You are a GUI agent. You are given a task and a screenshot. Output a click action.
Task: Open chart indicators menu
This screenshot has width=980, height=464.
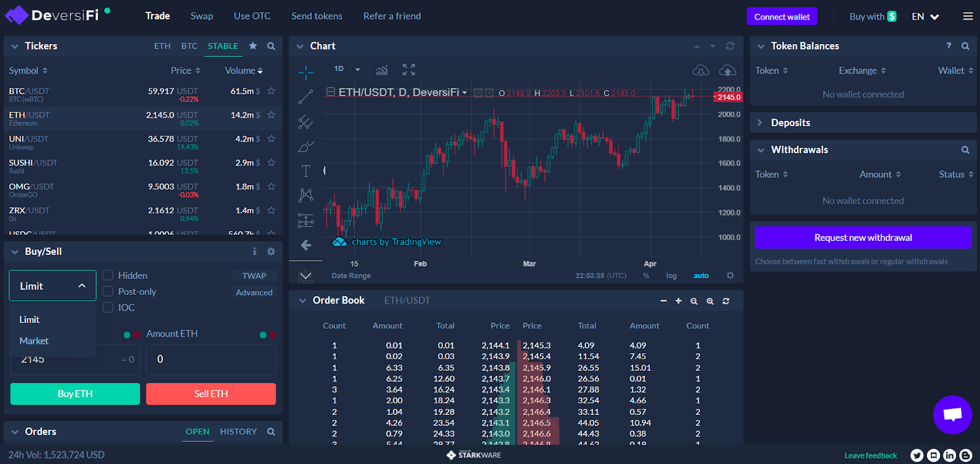382,70
